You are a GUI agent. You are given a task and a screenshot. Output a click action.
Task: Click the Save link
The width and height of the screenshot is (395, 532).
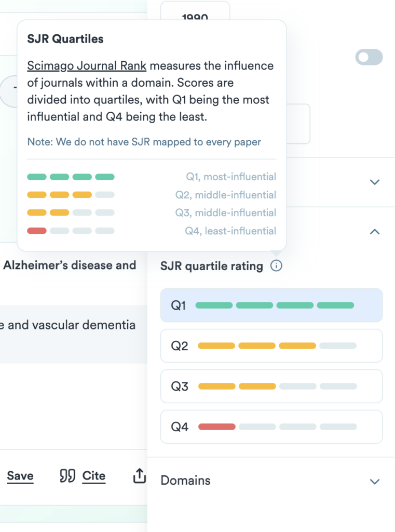20,476
